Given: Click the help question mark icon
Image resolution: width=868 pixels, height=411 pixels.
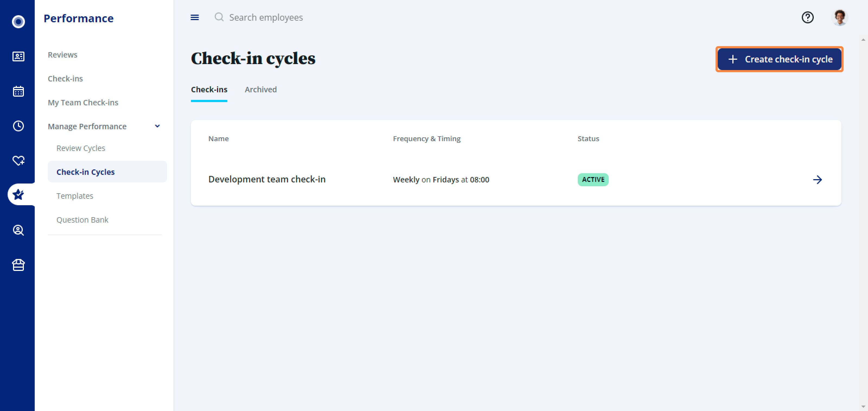Looking at the screenshot, I should (807, 17).
